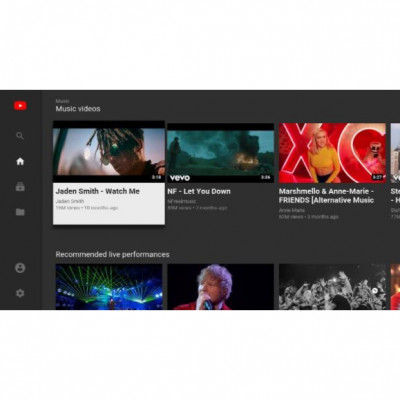Select the NF - Let You Down title
Image resolution: width=400 pixels, height=400 pixels.
pos(199,191)
